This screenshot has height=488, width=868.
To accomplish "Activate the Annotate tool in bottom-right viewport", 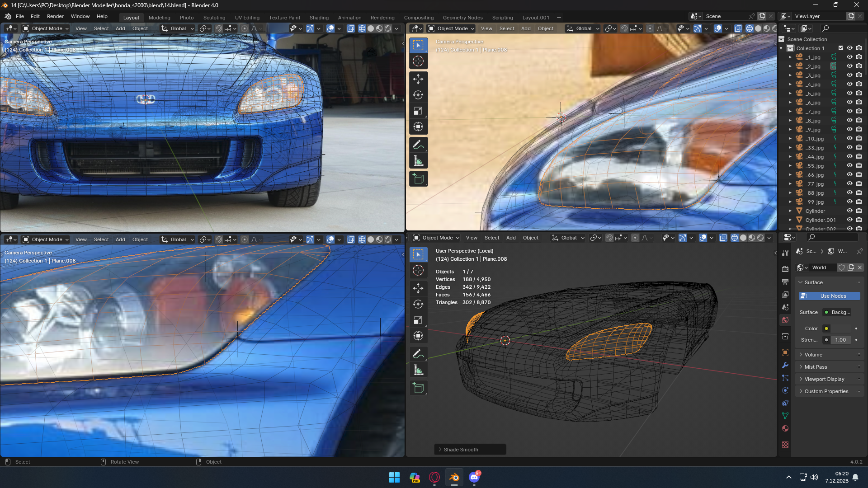I will point(418,354).
